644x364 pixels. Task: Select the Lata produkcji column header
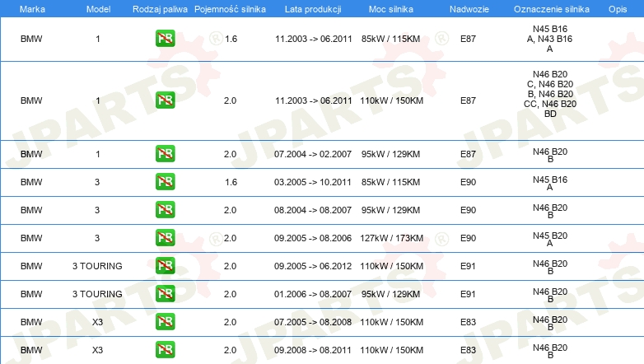(313, 9)
